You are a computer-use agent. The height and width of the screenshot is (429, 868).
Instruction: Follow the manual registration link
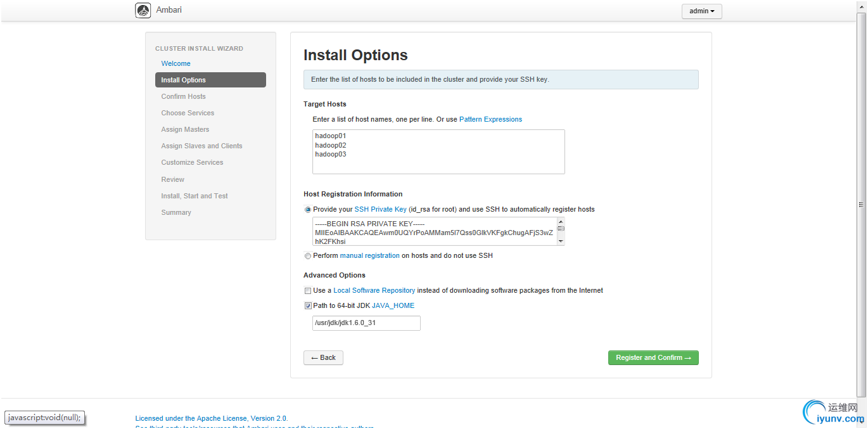tap(369, 255)
